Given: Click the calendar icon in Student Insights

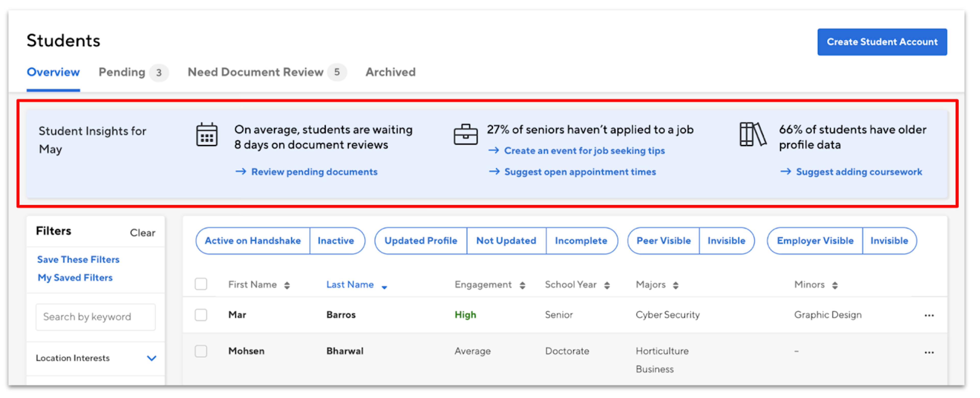Looking at the screenshot, I should (206, 134).
